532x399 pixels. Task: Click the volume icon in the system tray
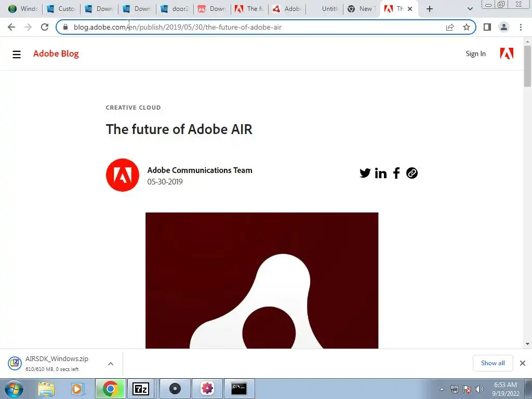point(480,389)
